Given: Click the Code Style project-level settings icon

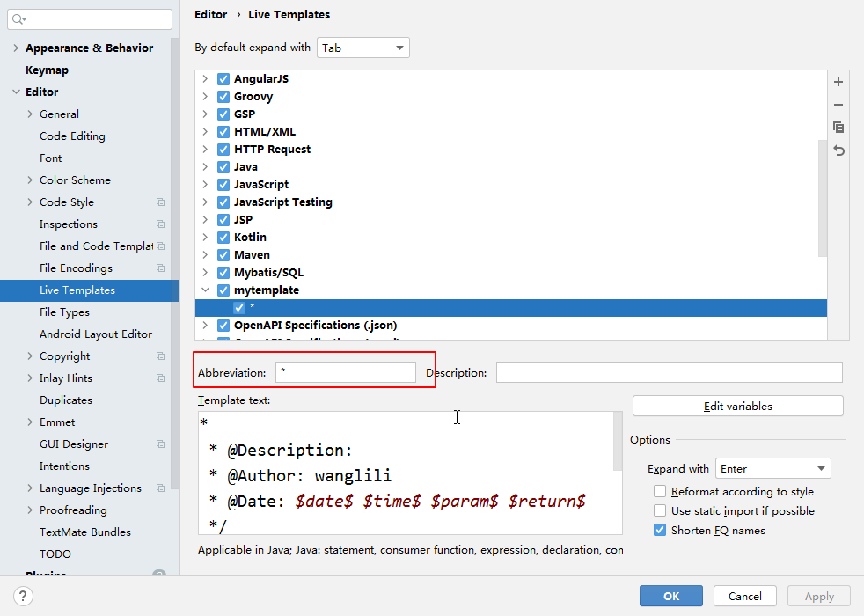Looking at the screenshot, I should click(x=160, y=202).
